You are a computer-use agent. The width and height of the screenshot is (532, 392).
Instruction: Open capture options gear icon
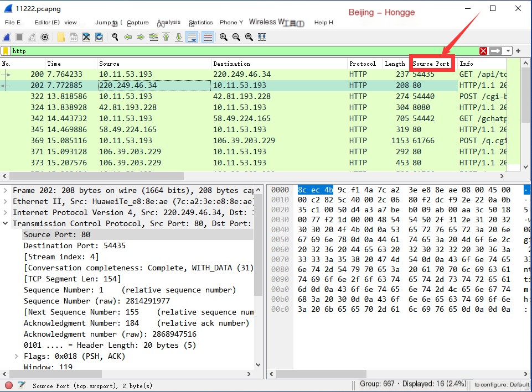[x=45, y=37]
